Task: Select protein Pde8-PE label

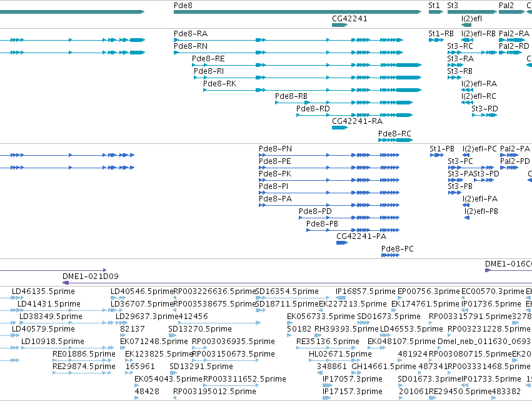Action: click(275, 161)
